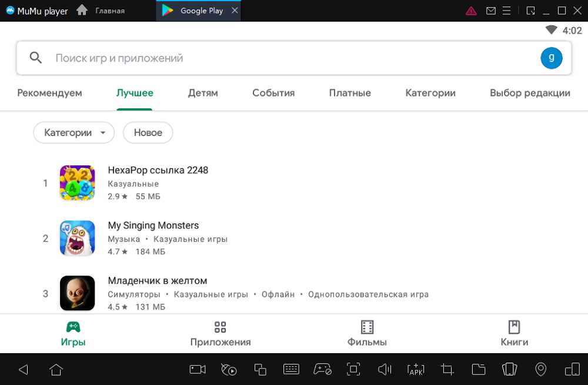This screenshot has height=385, width=588.
Task: Click the 55 МБ size label
Action: [x=148, y=197]
